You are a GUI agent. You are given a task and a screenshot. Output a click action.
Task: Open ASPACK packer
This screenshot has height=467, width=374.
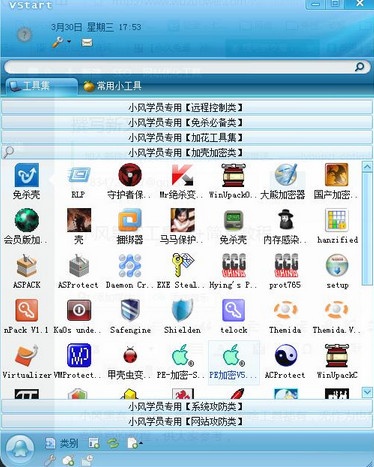[27, 272]
